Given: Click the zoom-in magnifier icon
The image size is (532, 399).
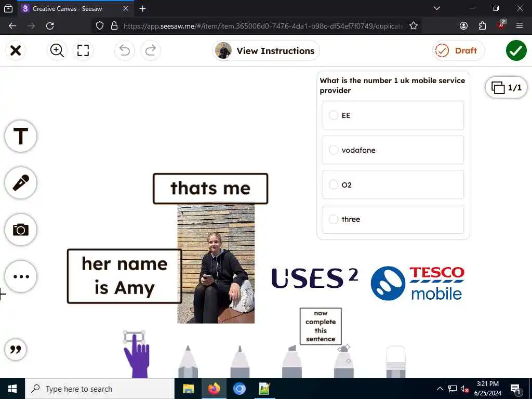Looking at the screenshot, I should click(x=57, y=50).
